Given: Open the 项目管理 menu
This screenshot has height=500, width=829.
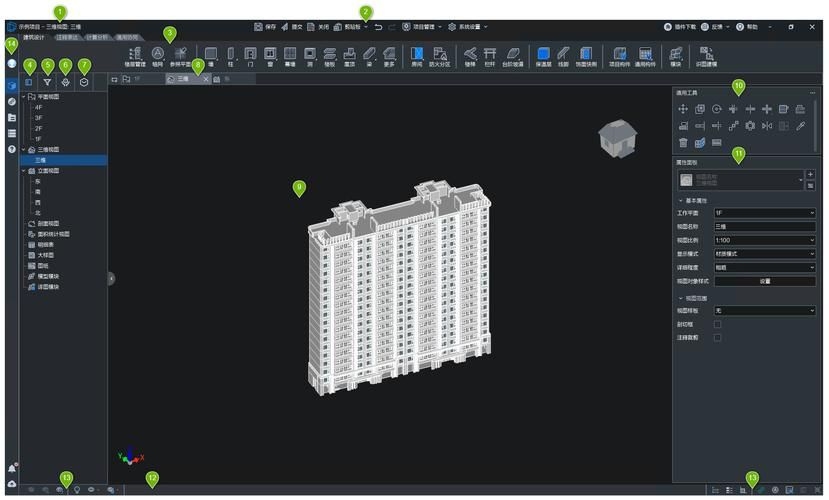Looking at the screenshot, I should [x=421, y=27].
